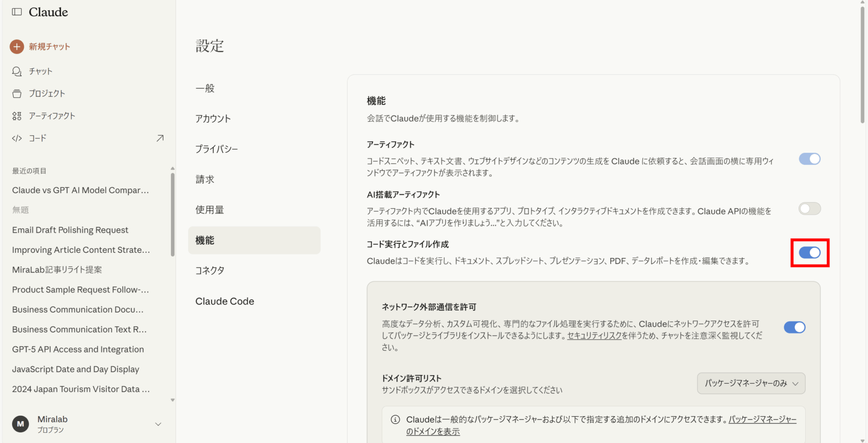Screen dimensions: 868x443
Task: Switch to the プライバシー settings tab
Action: (x=217, y=149)
